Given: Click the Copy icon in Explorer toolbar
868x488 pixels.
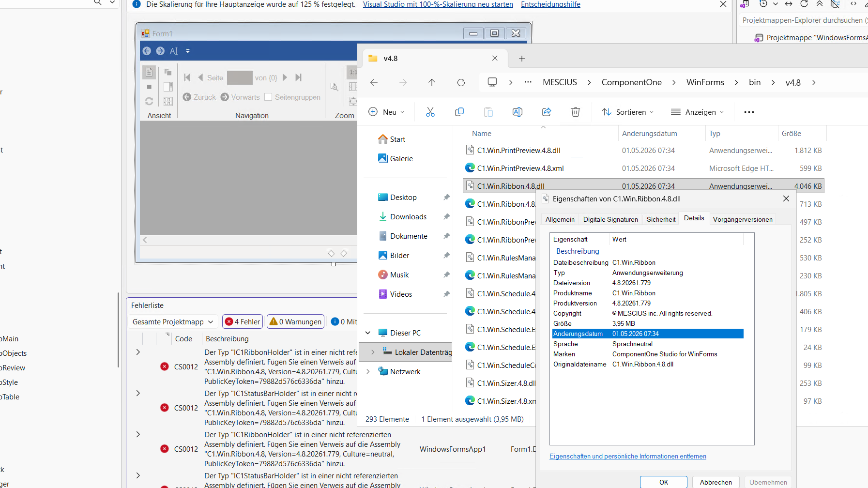Looking at the screenshot, I should (459, 112).
